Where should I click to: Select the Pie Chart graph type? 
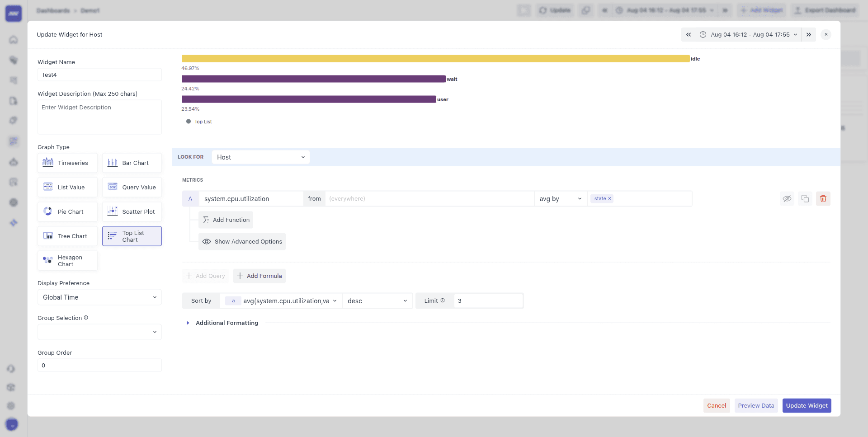pos(67,211)
